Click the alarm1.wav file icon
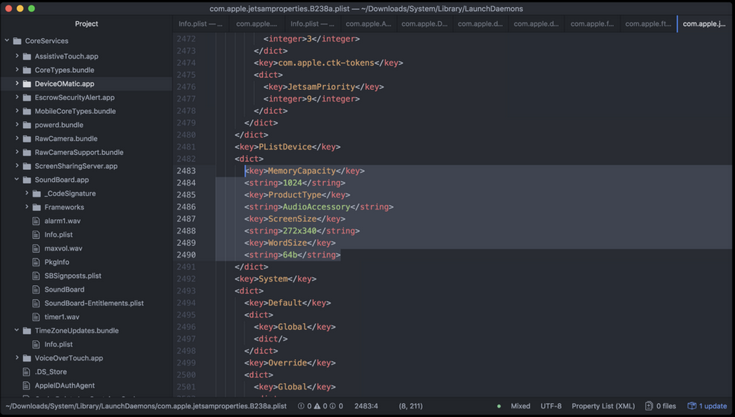735x417 pixels. tap(36, 221)
